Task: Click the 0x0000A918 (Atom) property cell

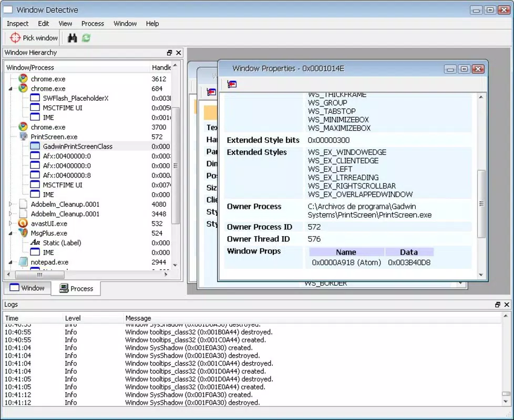Action: (x=346, y=262)
